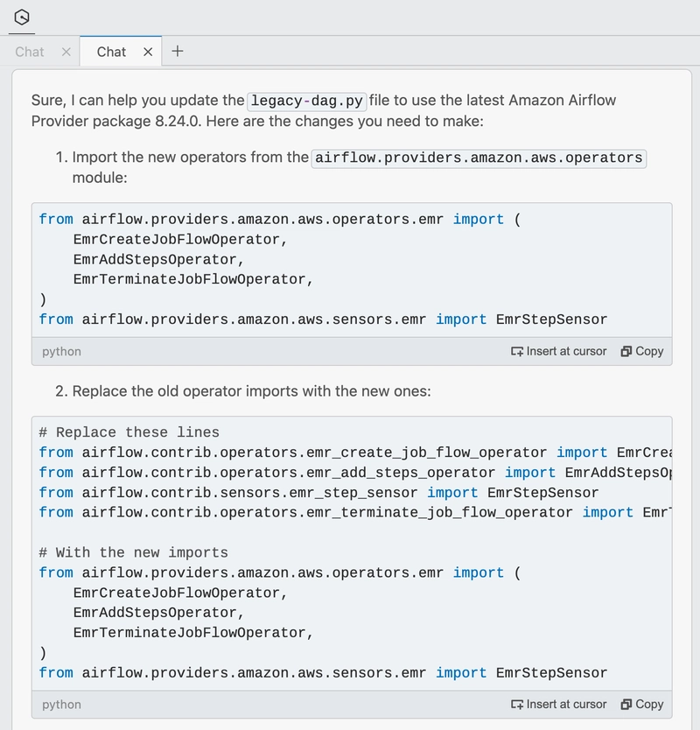The height and width of the screenshot is (730, 700).
Task: Click airflow.providers.amazon.aws.operators inline code
Action: (479, 158)
